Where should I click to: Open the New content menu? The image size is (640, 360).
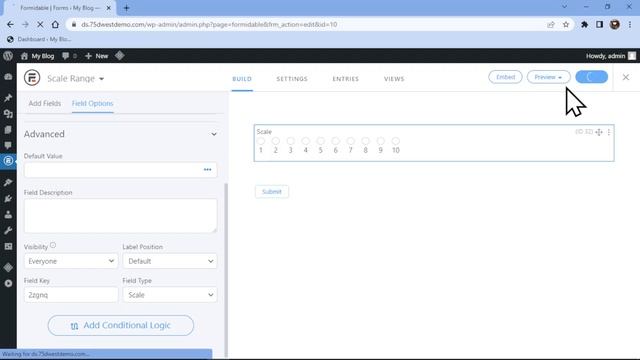click(x=97, y=56)
